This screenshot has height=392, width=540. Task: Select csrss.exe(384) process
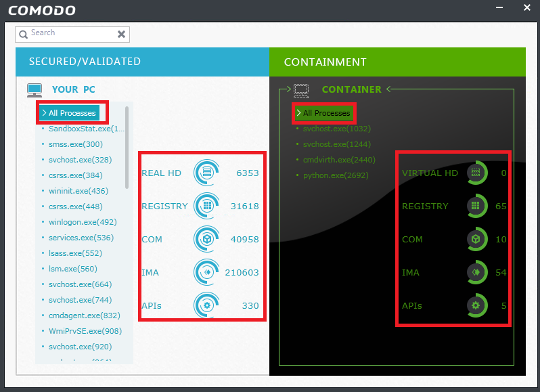tap(76, 175)
